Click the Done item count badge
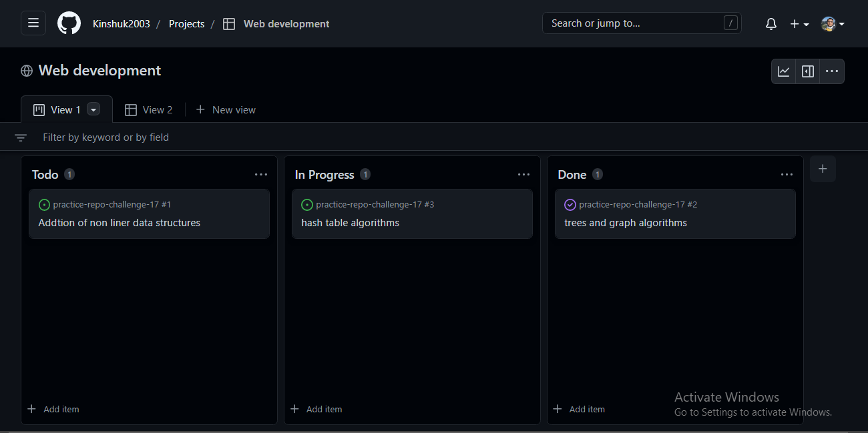The width and height of the screenshot is (868, 433). pyautogui.click(x=598, y=174)
